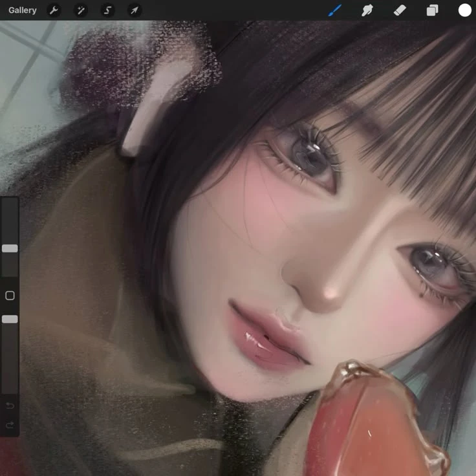Redo the stroke using sidebar arrow
The image size is (476, 476).
[10, 425]
